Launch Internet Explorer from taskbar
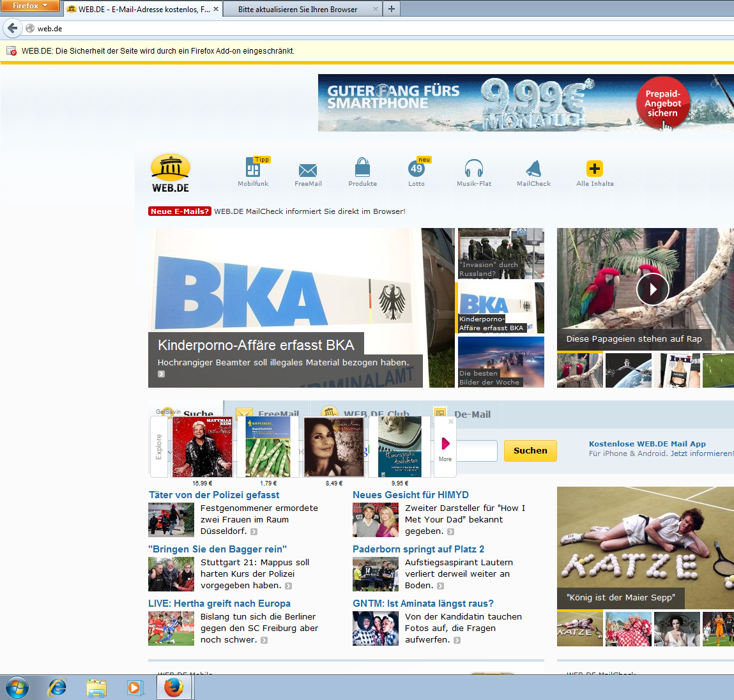The width and height of the screenshot is (734, 700). [x=57, y=687]
